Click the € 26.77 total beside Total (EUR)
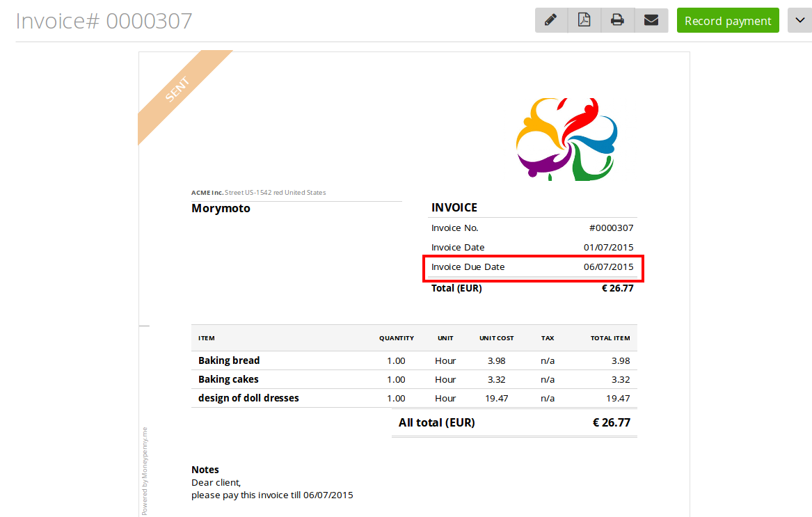 click(617, 288)
